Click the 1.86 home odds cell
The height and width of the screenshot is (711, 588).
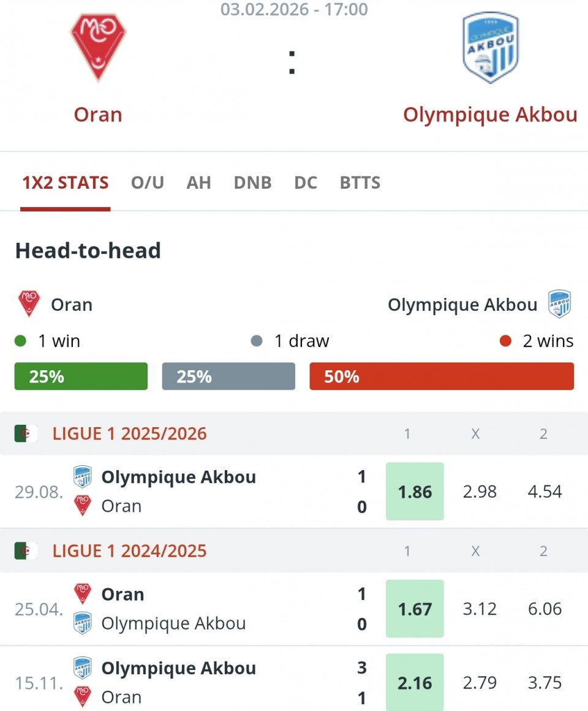[x=415, y=492]
